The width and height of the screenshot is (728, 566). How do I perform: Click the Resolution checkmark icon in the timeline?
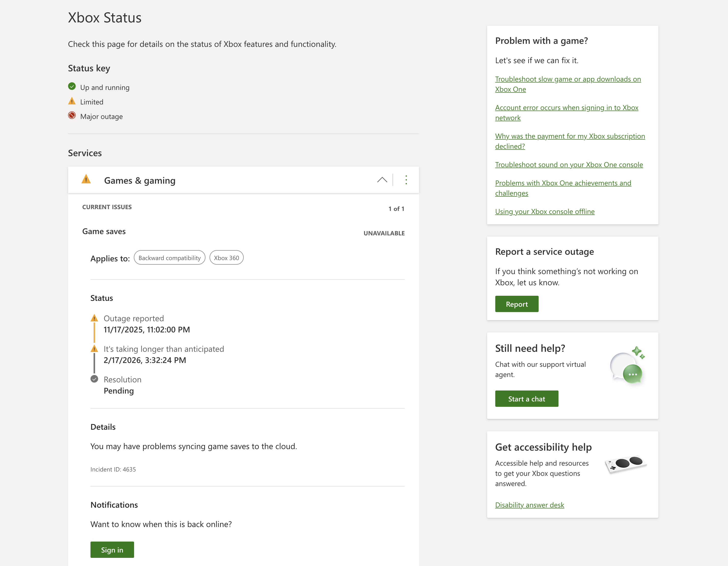point(94,379)
